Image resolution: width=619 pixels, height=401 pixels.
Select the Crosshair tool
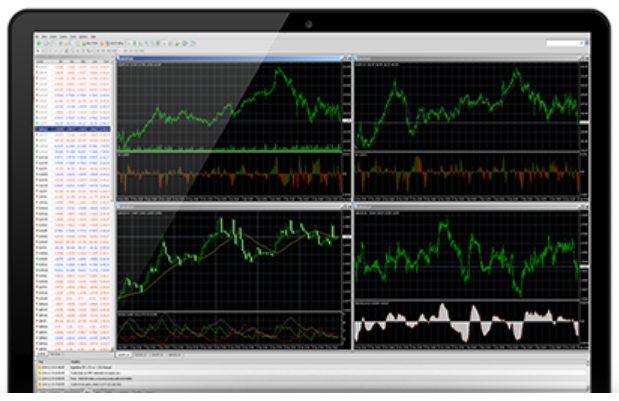[x=44, y=51]
